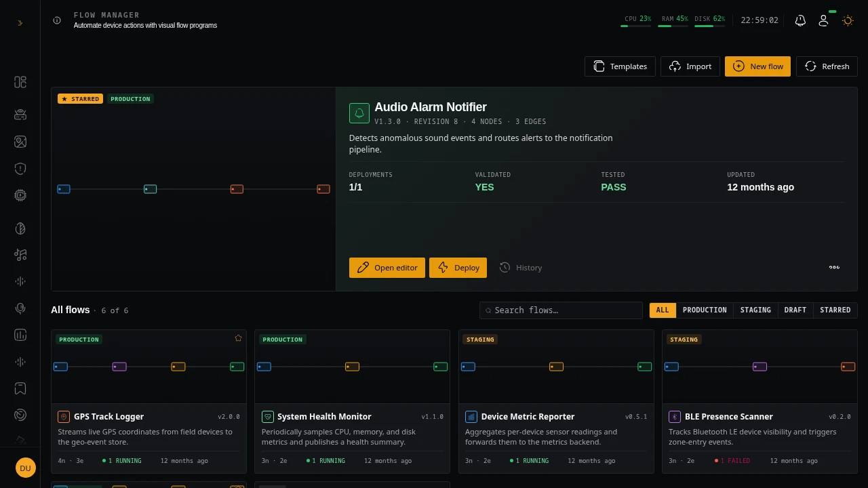This screenshot has width=868, height=488.
Task: Open the microphone sidebar icon
Action: (x=20, y=308)
